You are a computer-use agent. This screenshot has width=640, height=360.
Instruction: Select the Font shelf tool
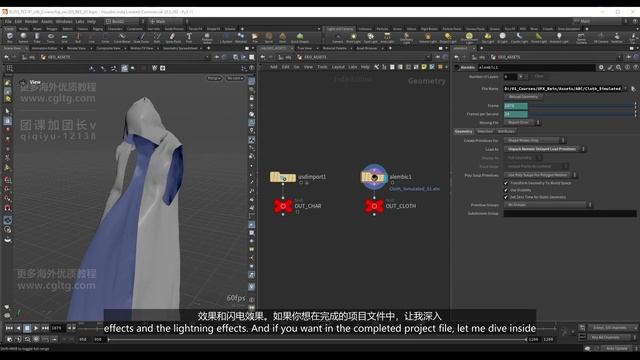[x=189, y=38]
